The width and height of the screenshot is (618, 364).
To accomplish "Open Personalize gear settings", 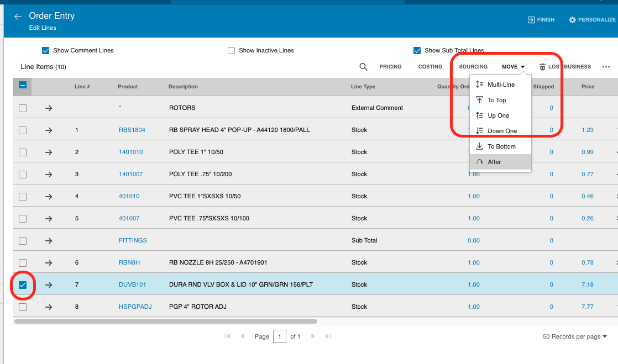I will pos(591,20).
